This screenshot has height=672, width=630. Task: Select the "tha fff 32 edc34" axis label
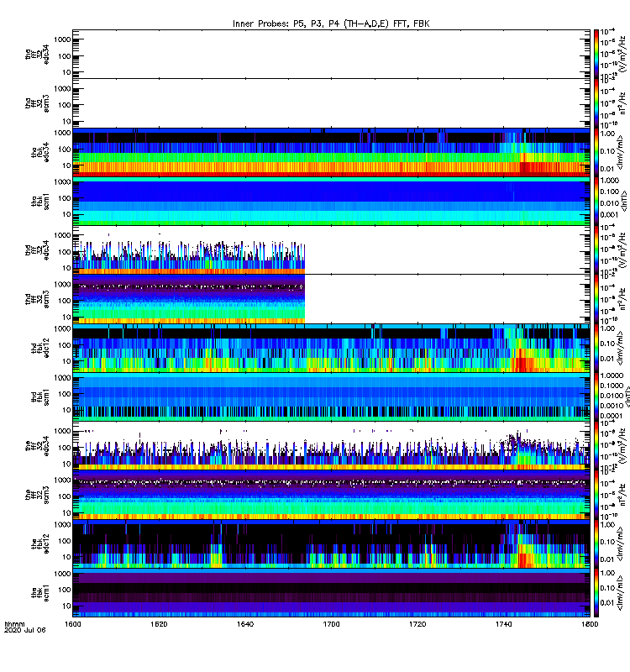click(x=37, y=54)
